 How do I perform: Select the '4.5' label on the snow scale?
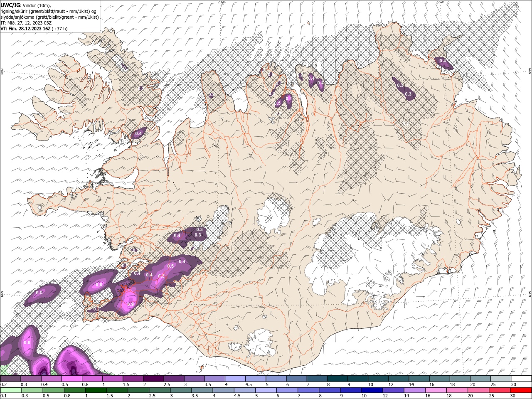tap(249, 384)
